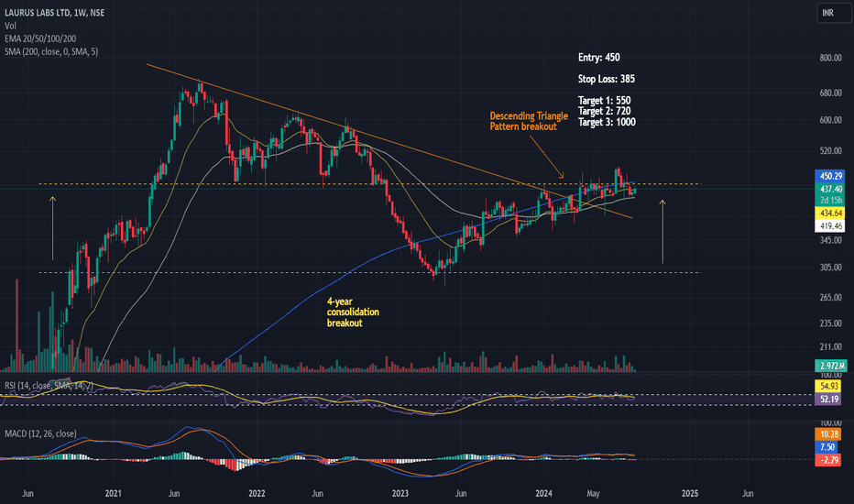
Task: Select the MACD (12, 26, close) legend
Action: 40,433
